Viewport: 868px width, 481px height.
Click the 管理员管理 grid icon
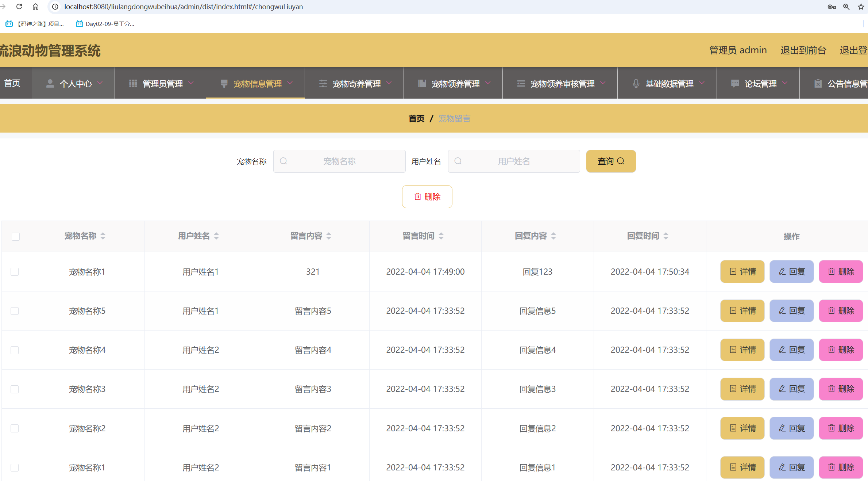coord(133,84)
